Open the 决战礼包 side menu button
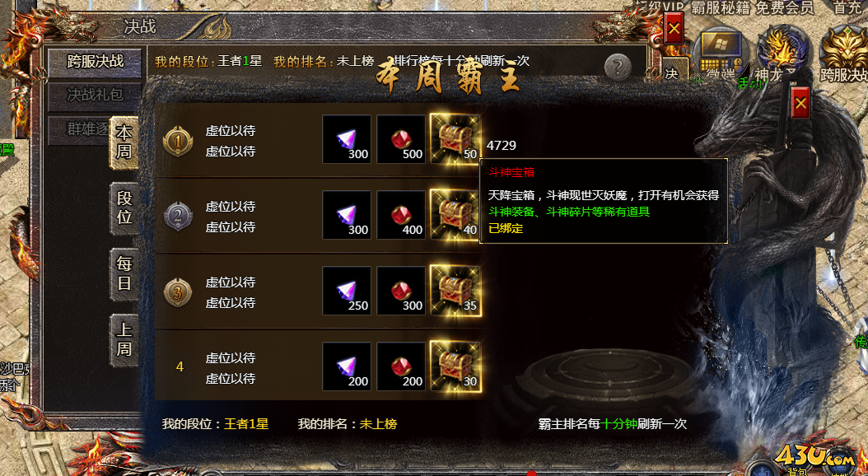This screenshot has width=868, height=476. (x=96, y=96)
